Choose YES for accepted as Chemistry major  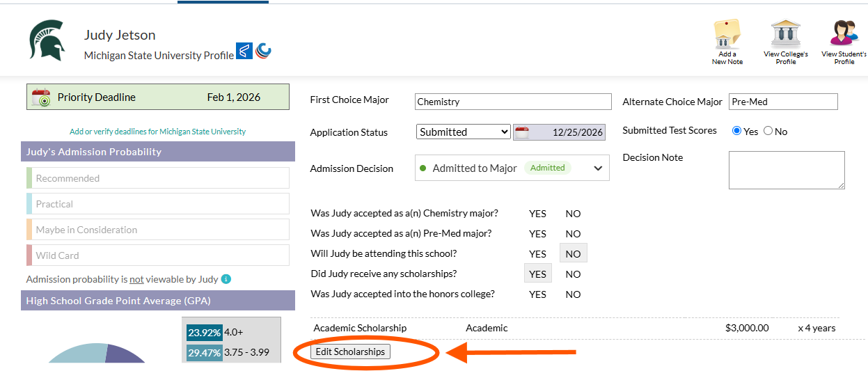pyautogui.click(x=537, y=214)
